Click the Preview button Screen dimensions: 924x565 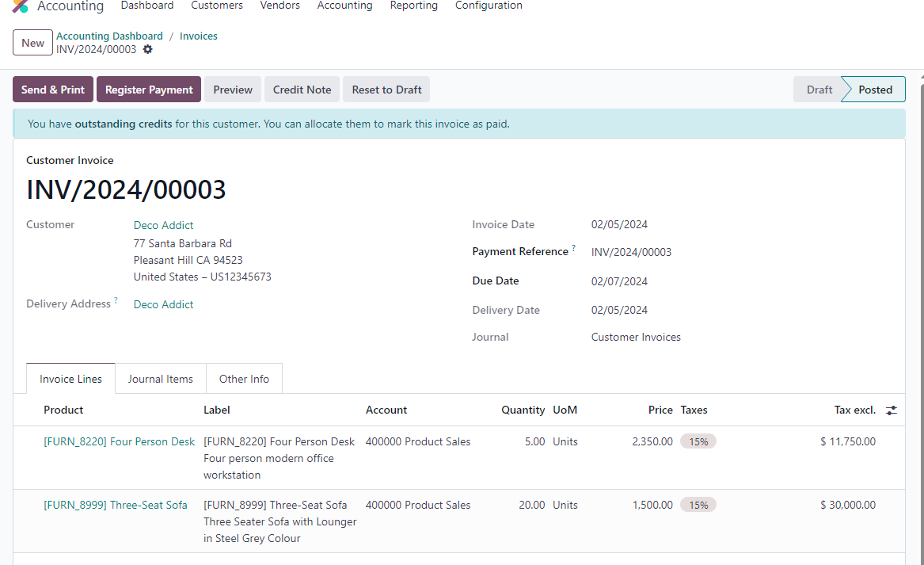coord(233,90)
